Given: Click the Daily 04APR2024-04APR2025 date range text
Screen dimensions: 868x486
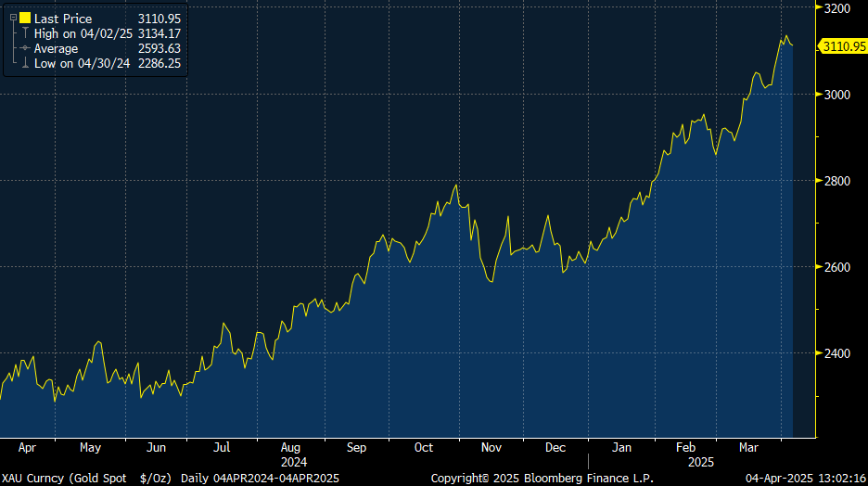Looking at the screenshot, I should pyautogui.click(x=260, y=478).
